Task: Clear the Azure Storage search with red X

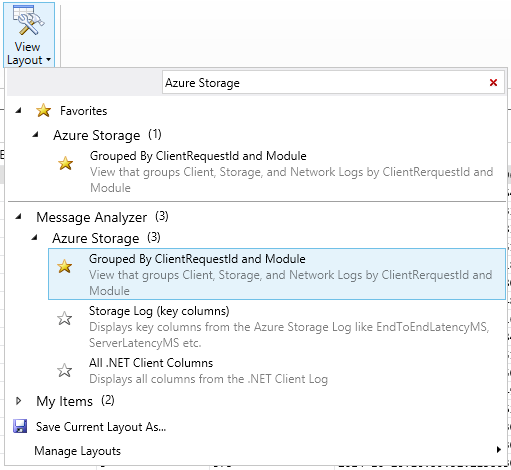Action: tap(493, 82)
